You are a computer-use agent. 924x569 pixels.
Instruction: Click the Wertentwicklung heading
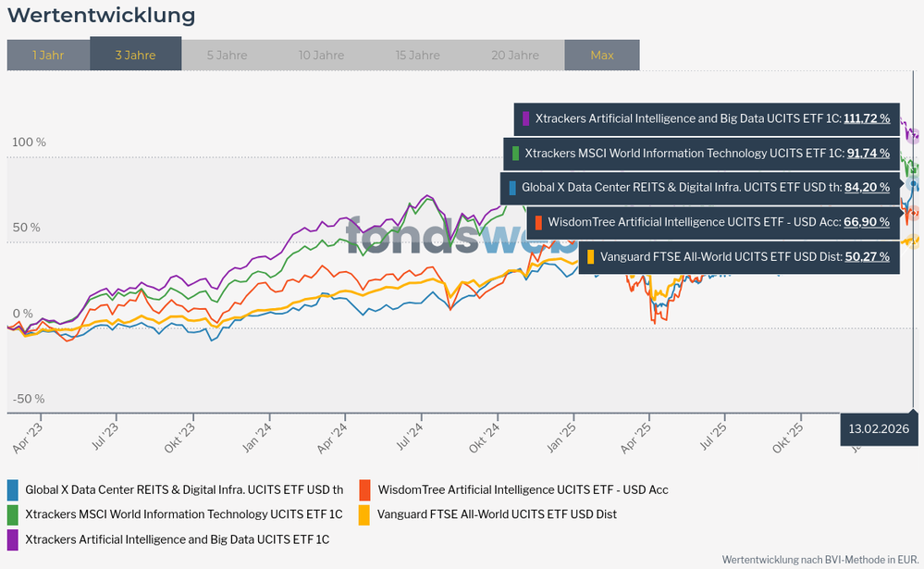pyautogui.click(x=102, y=16)
